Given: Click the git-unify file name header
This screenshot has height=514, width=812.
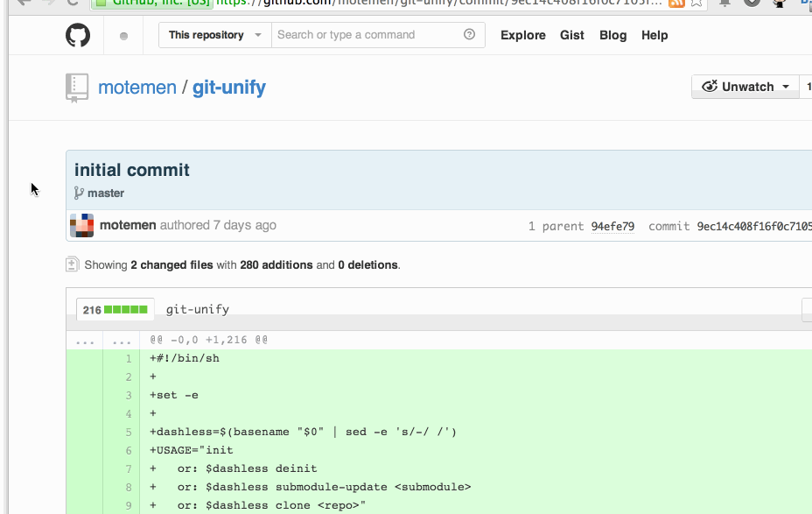Looking at the screenshot, I should (x=197, y=309).
